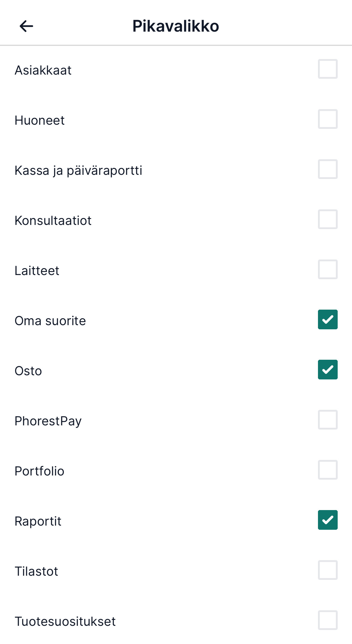Enable the Tilastot checkbox

328,570
